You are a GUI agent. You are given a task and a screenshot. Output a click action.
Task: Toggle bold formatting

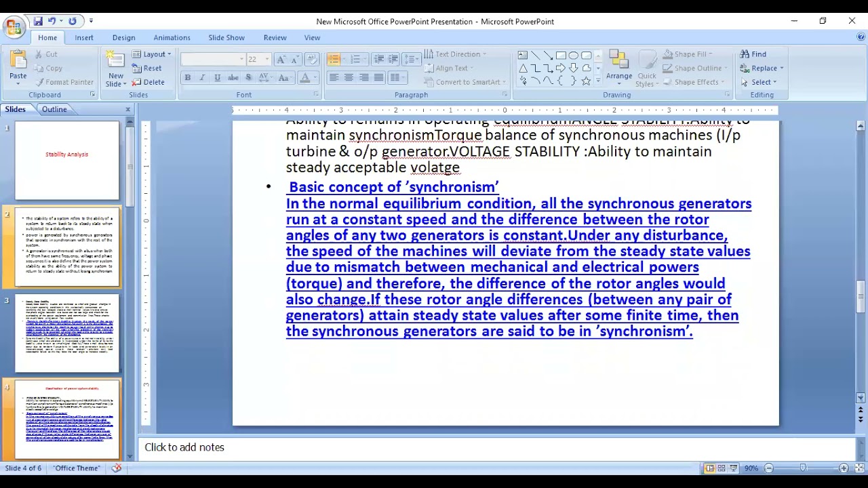tap(187, 78)
